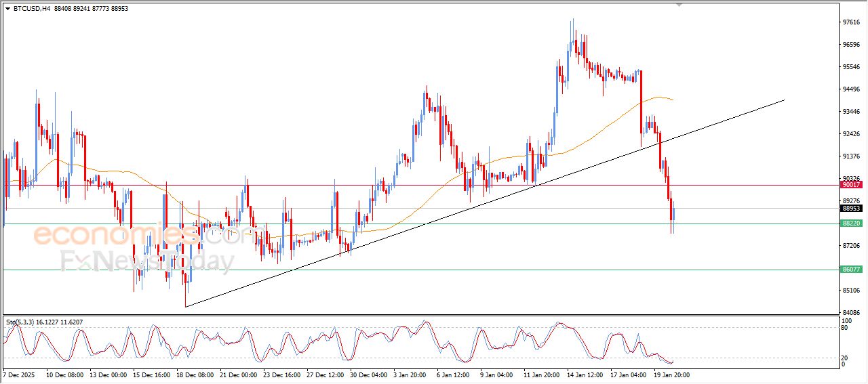The width and height of the screenshot is (868, 384).
Task: Click the grey chart shift marker triangle
Action: (x=679, y=5)
